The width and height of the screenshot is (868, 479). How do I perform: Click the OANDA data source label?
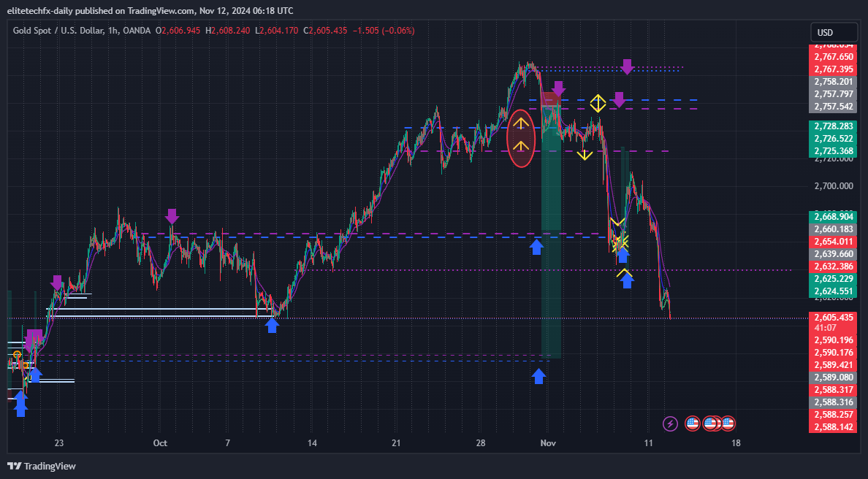136,31
